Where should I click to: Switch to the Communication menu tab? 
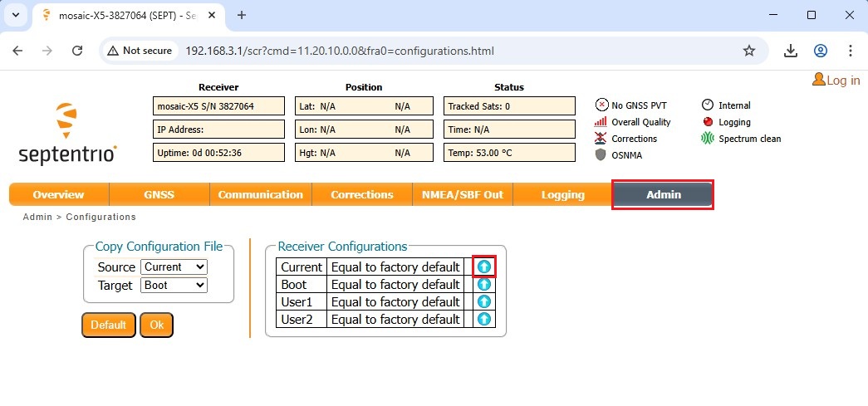pyautogui.click(x=260, y=194)
